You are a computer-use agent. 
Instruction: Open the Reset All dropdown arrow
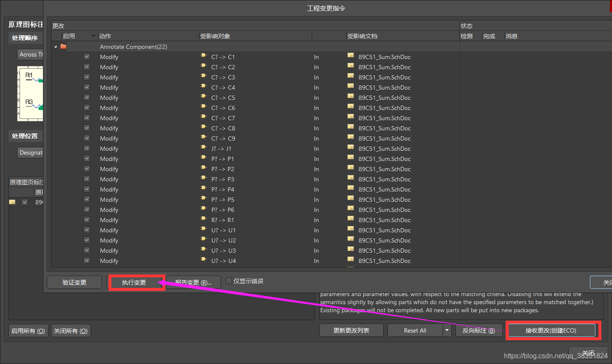point(447,330)
